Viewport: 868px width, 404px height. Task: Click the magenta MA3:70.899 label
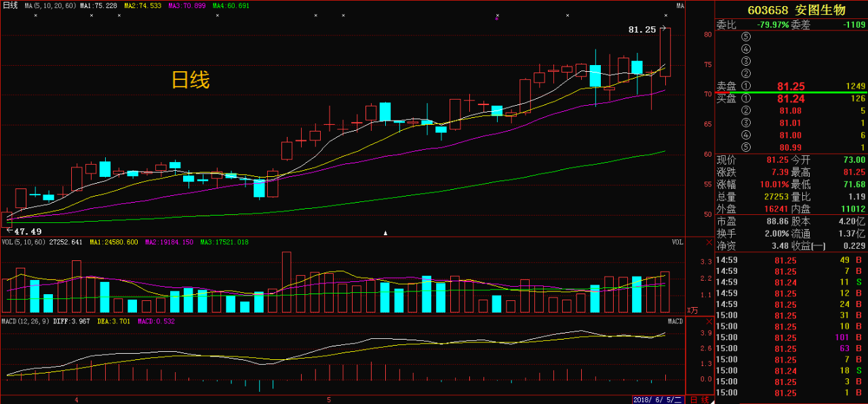coord(186,5)
